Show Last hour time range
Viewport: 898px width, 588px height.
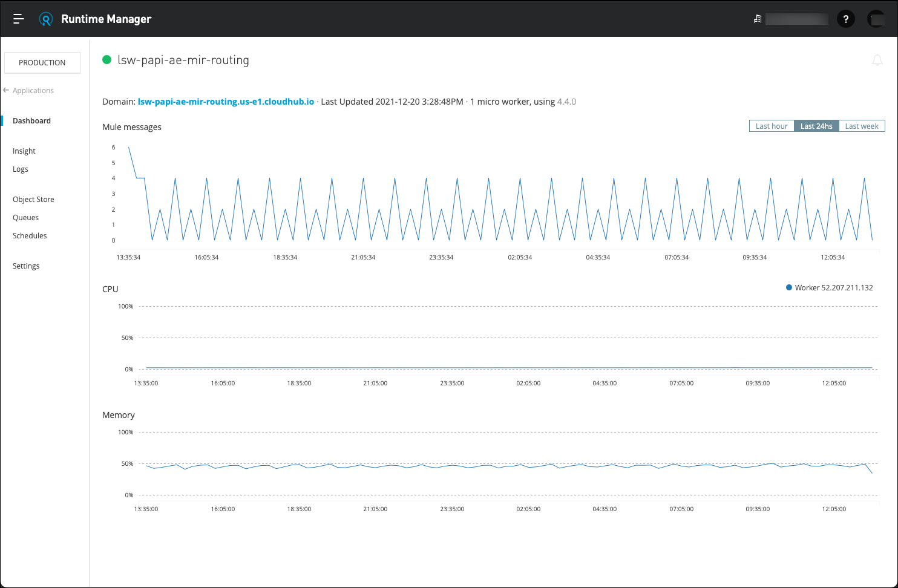(772, 126)
